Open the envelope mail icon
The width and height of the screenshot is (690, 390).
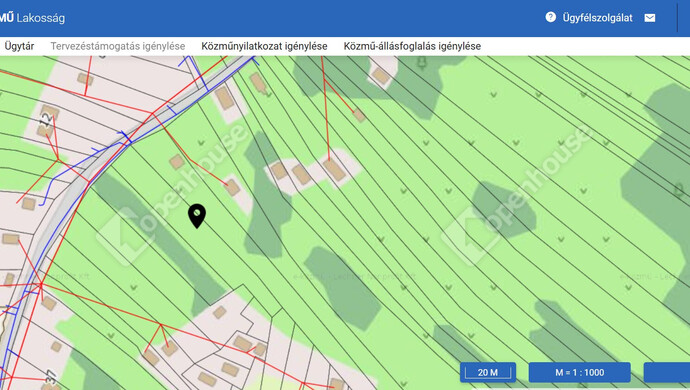(650, 18)
